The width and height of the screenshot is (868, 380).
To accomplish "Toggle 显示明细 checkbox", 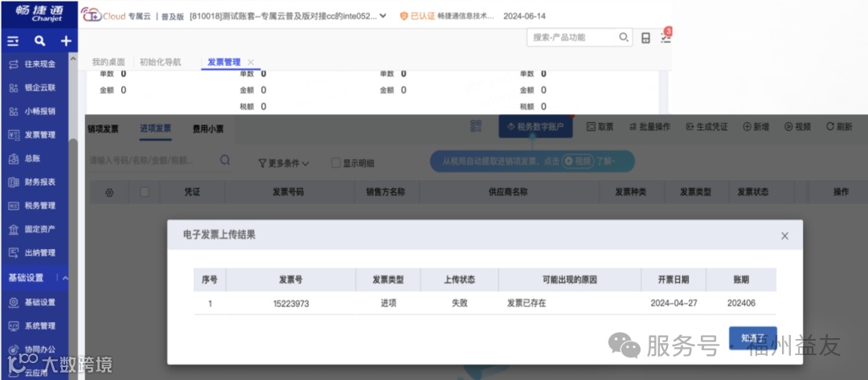I will coord(335,163).
